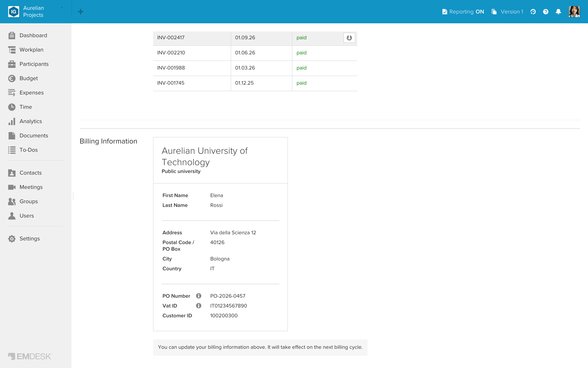The height and width of the screenshot is (368, 588).
Task: Select invoice number INV-001745
Action: [170, 83]
